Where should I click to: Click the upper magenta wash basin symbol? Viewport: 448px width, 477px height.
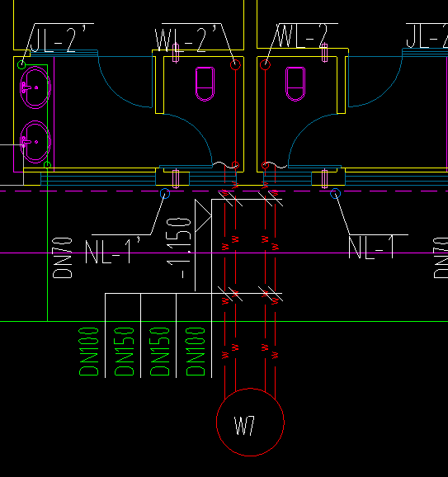(x=35, y=87)
